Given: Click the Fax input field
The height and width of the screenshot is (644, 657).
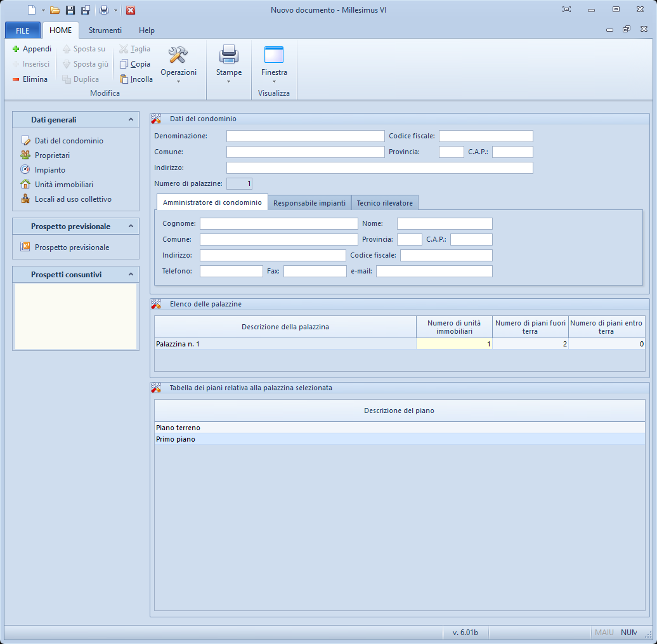Looking at the screenshot, I should point(315,272).
